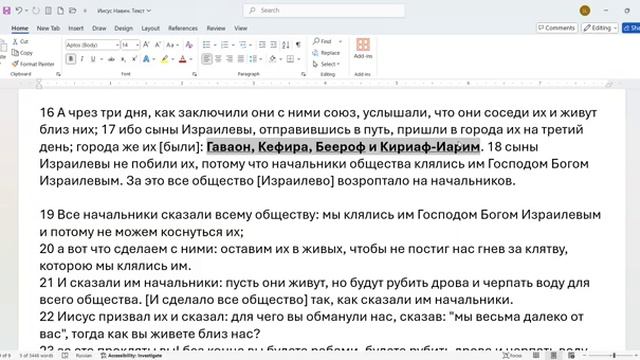This screenshot has height=360, width=640.
Task: Open the Draw tab
Action: 99,28
